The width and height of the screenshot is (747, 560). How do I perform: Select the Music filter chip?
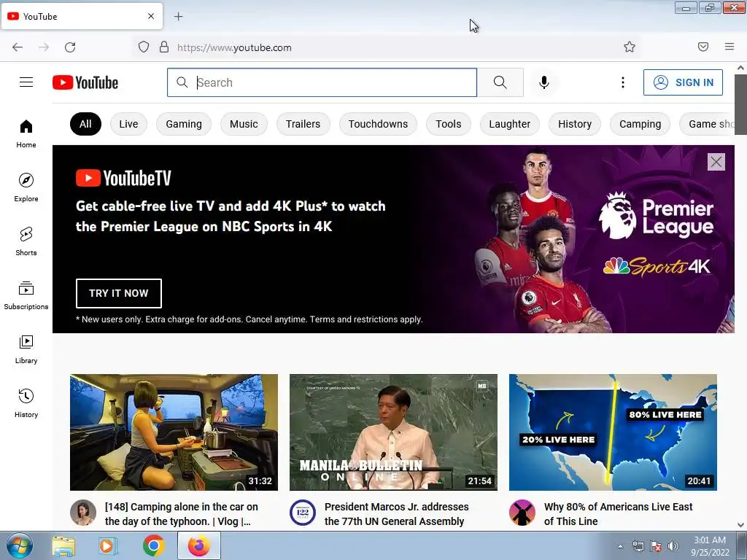(244, 124)
